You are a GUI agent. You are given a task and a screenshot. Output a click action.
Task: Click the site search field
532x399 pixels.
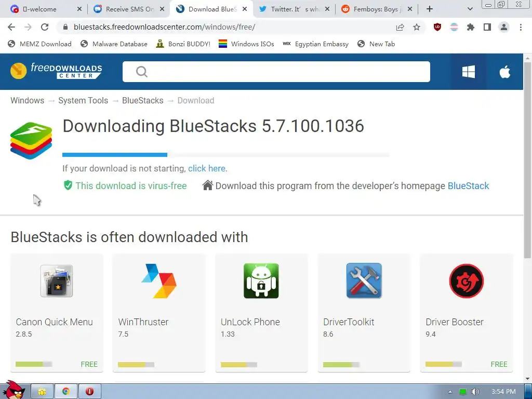276,72
